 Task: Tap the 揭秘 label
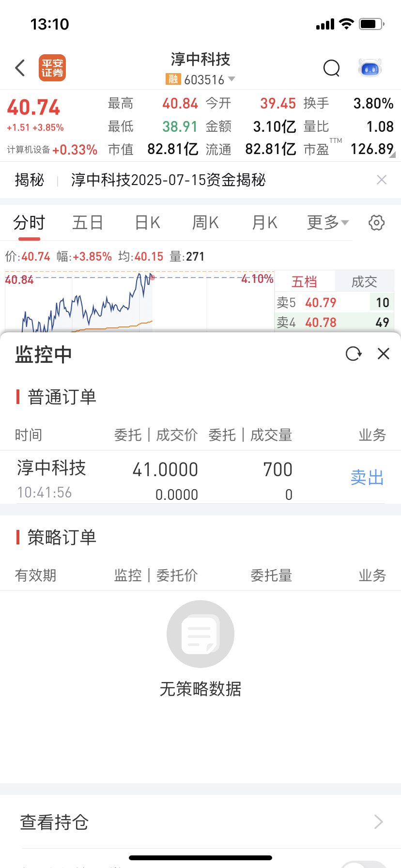click(30, 180)
